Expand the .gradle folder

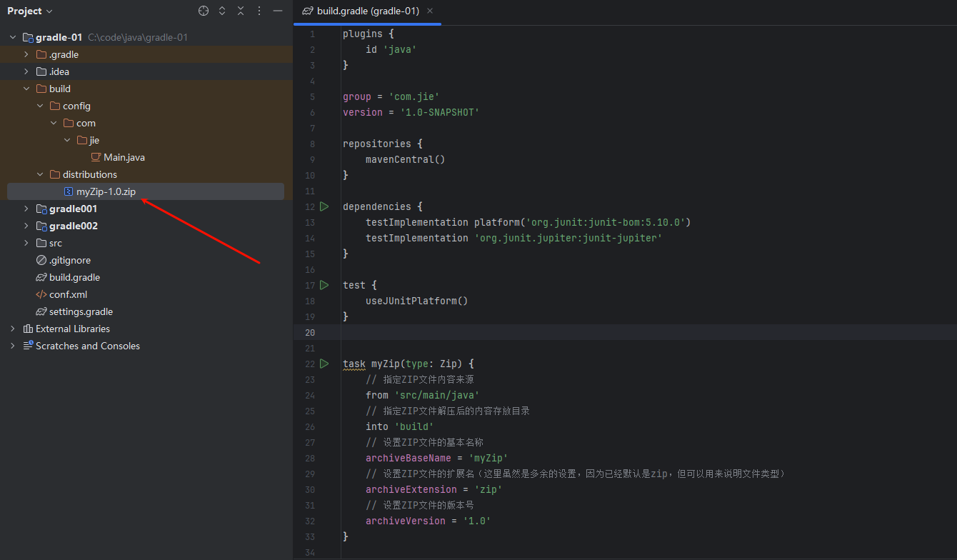pos(26,54)
